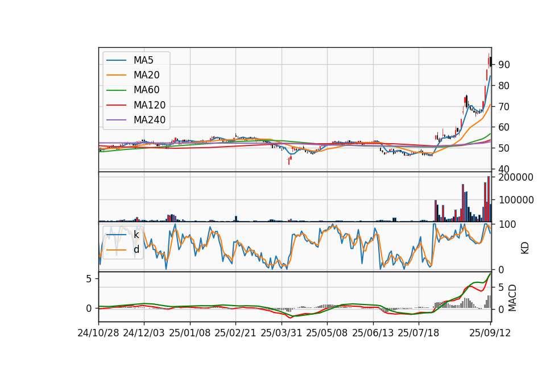The height and width of the screenshot is (392, 546).
Task: Click the tallest volume bar near 25/09/12
Action: (489, 199)
